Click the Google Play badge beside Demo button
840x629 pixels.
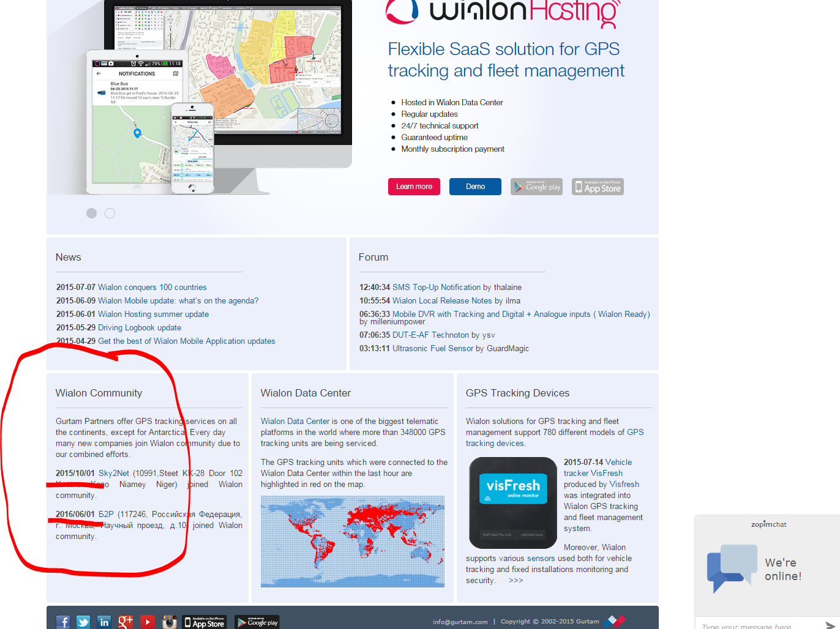(x=536, y=187)
